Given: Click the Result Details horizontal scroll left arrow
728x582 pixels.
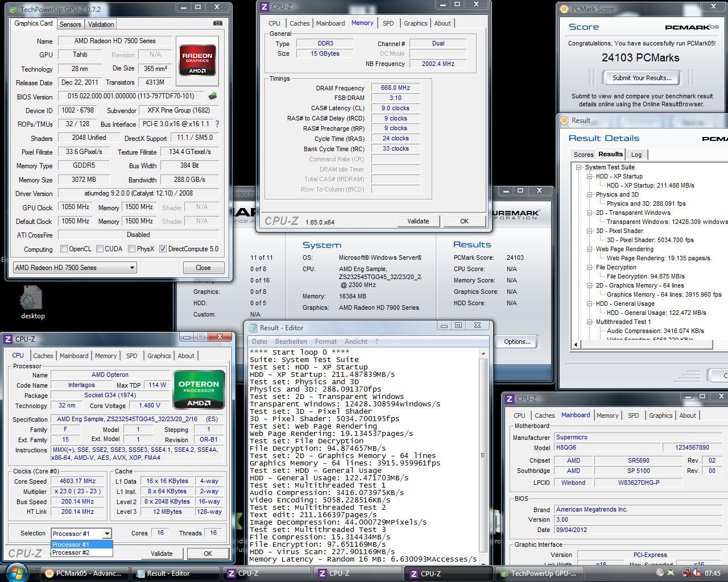Looking at the screenshot, I should point(576,344).
